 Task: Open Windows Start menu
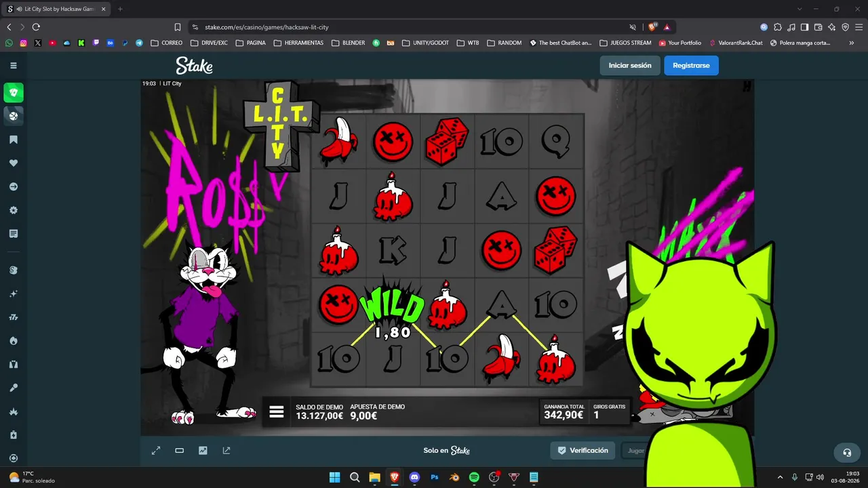335,477
